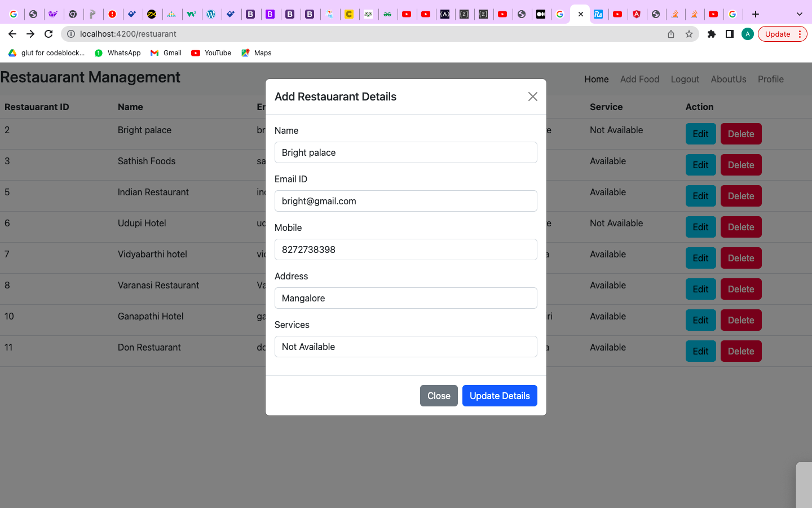Click the Services input field
The height and width of the screenshot is (508, 812).
click(406, 347)
